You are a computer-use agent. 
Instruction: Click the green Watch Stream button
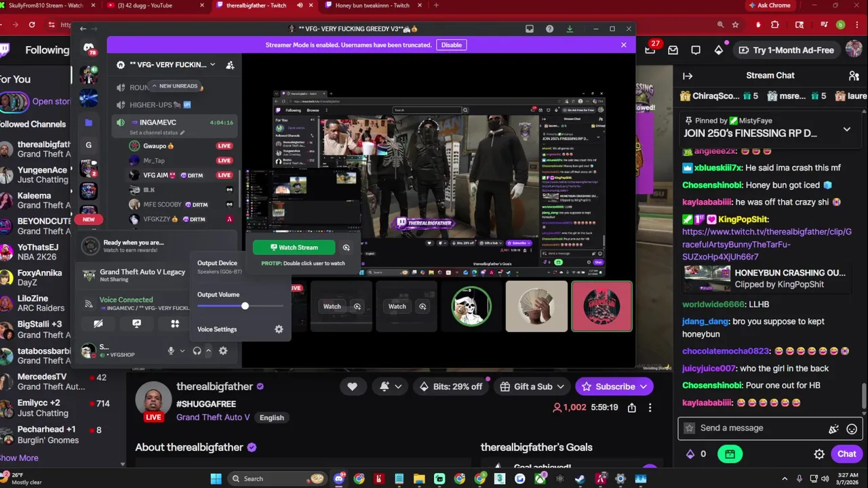[294, 247]
